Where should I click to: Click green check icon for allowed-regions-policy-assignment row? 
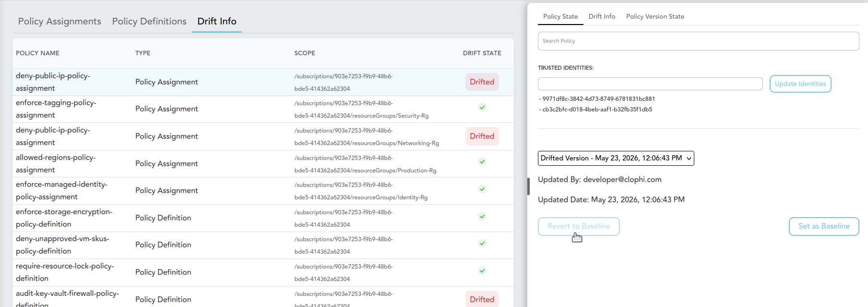482,162
